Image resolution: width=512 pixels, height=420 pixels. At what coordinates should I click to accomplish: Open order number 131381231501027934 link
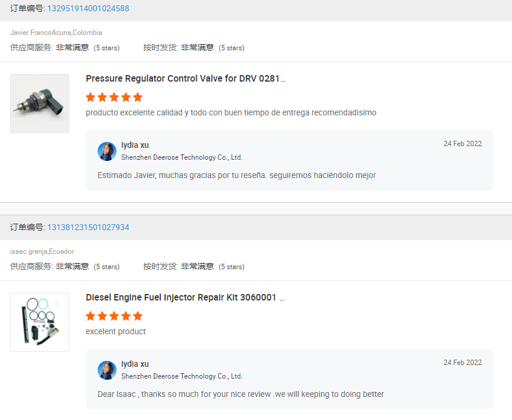(x=88, y=228)
